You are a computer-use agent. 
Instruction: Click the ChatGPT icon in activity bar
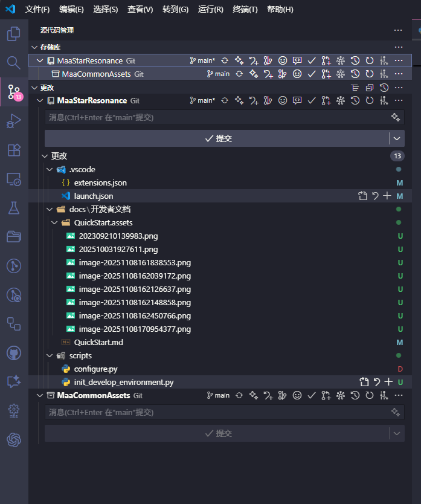coord(13,440)
